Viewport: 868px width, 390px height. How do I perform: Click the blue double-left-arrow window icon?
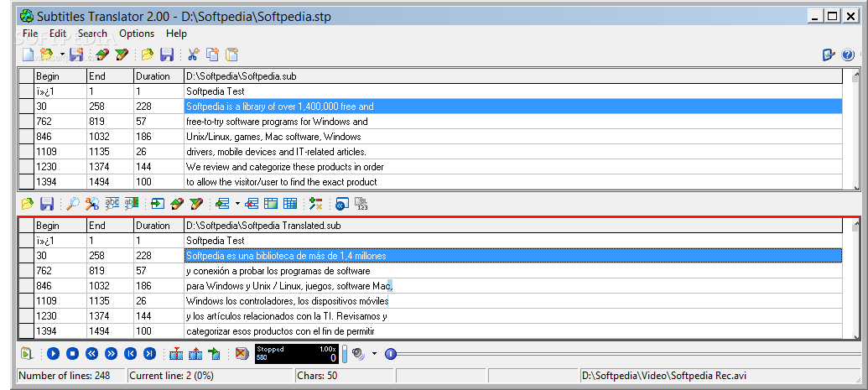[341, 204]
